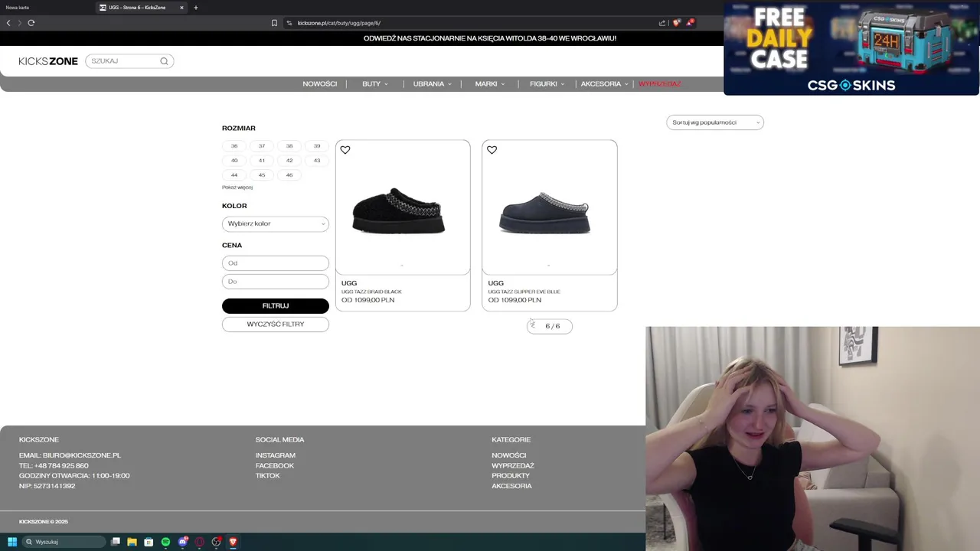
Task: Select size 41 filter
Action: pyautogui.click(x=262, y=160)
